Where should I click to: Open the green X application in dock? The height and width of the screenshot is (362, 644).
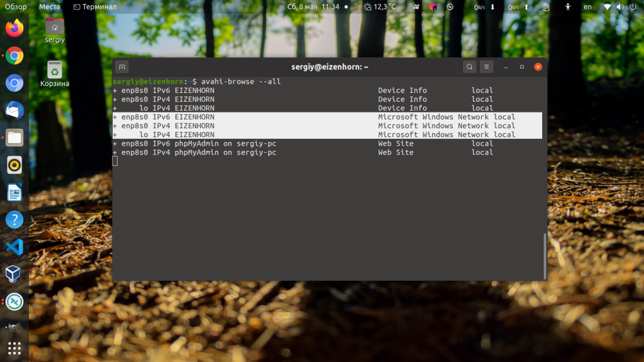coord(14,302)
